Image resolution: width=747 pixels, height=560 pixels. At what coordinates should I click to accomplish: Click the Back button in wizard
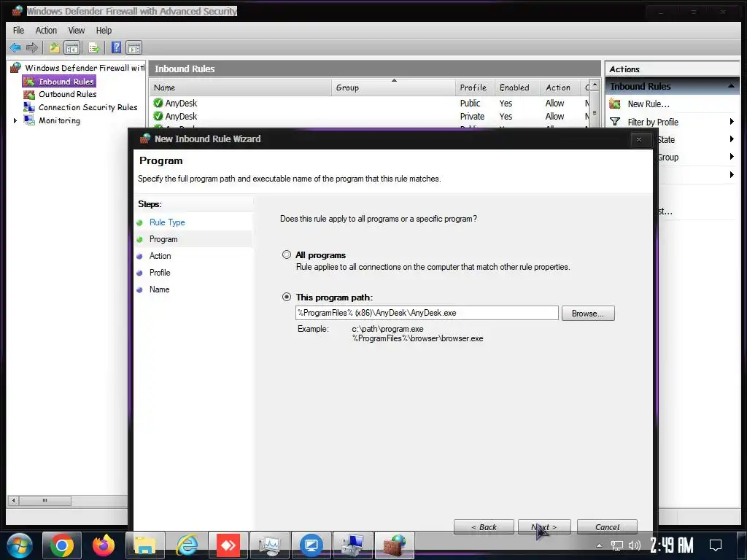pyautogui.click(x=484, y=526)
